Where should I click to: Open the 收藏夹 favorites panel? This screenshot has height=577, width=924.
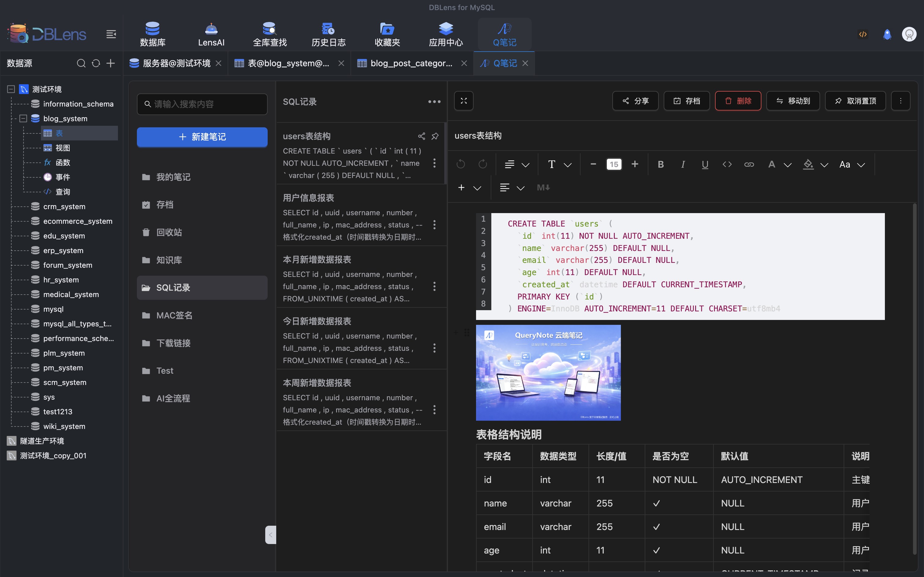(387, 34)
